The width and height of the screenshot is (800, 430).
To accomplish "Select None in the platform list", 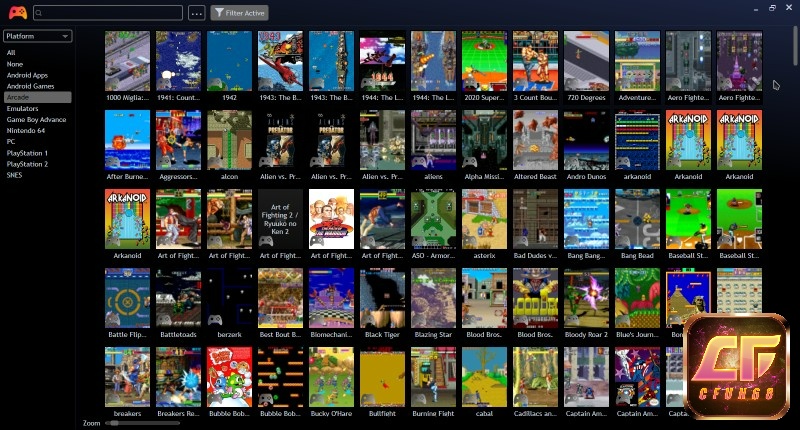I will [x=15, y=64].
